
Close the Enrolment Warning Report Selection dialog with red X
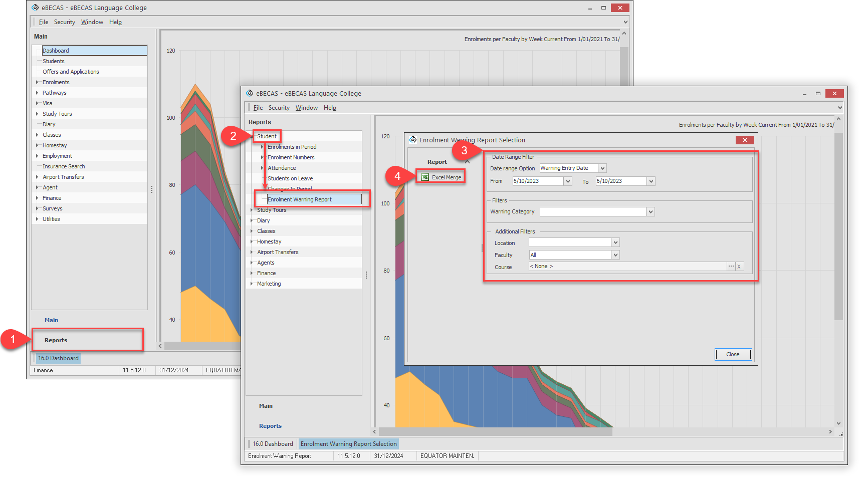click(x=744, y=140)
